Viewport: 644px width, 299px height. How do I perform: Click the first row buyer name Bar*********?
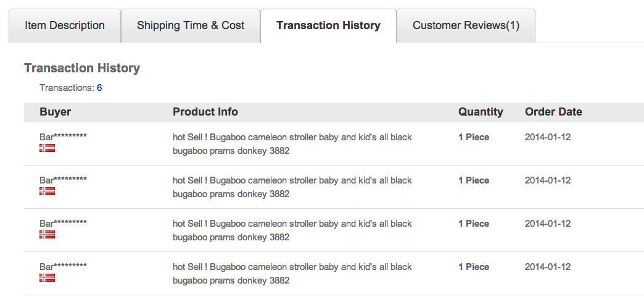[64, 137]
